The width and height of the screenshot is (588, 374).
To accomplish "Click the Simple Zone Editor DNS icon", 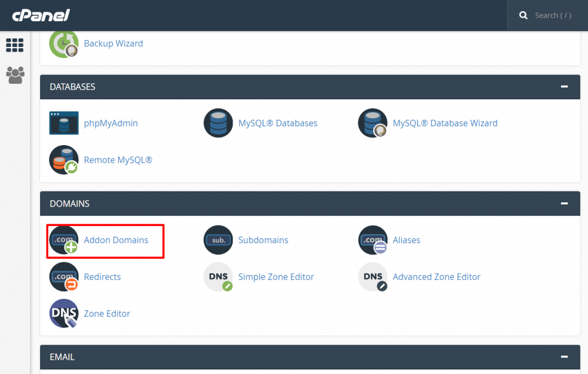I will [x=218, y=276].
